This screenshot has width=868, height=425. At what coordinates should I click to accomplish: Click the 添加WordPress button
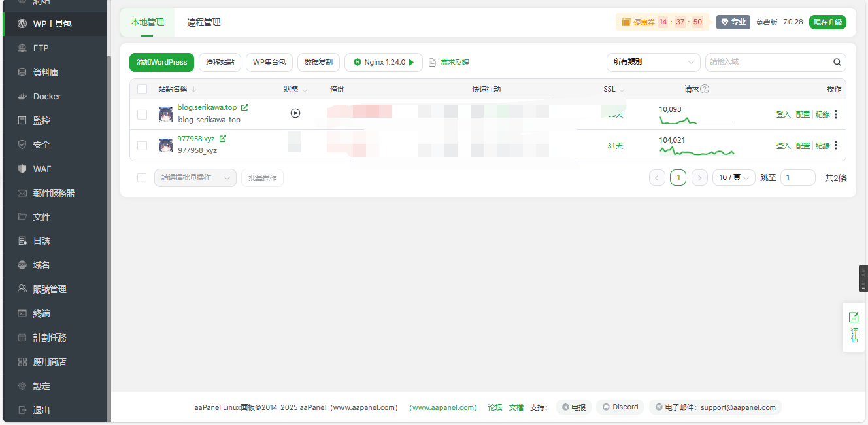(161, 63)
